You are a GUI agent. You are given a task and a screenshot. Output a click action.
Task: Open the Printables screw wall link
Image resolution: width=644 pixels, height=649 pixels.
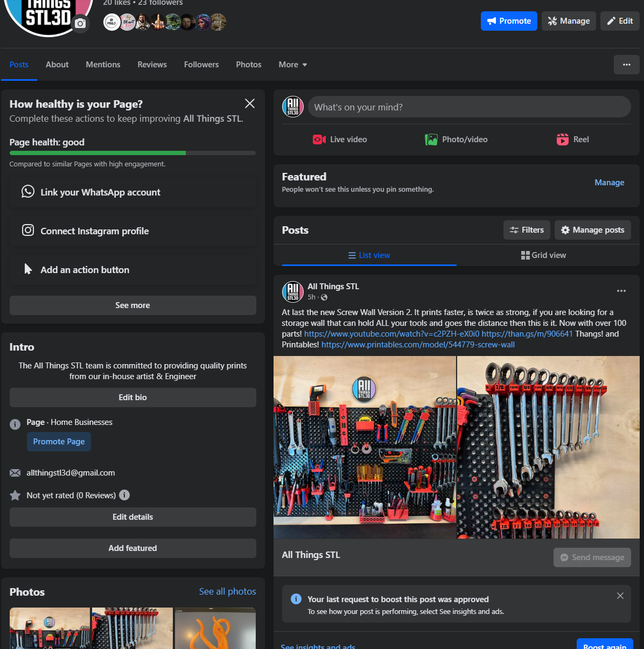[x=418, y=344]
